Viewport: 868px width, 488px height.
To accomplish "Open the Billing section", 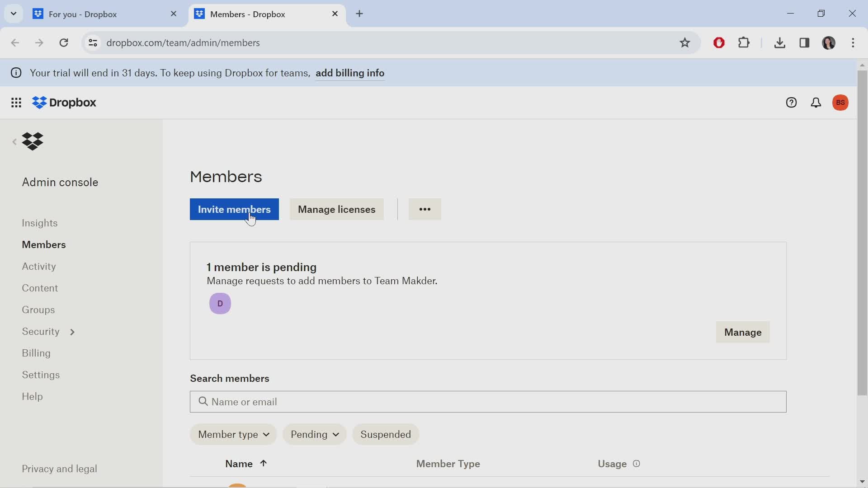I will pos(36,353).
